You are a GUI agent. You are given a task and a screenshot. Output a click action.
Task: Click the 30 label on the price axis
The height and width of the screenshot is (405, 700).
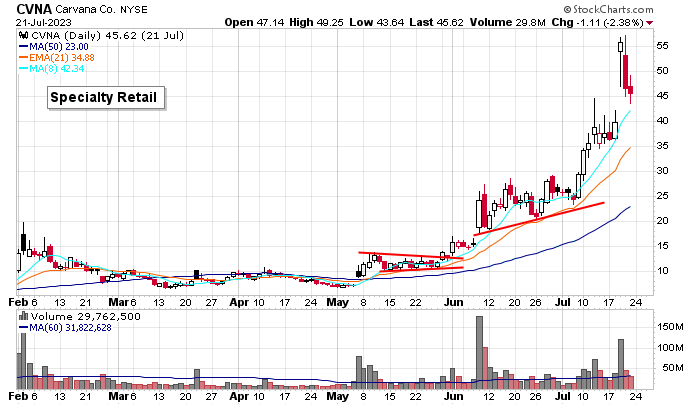pyautogui.click(x=662, y=171)
